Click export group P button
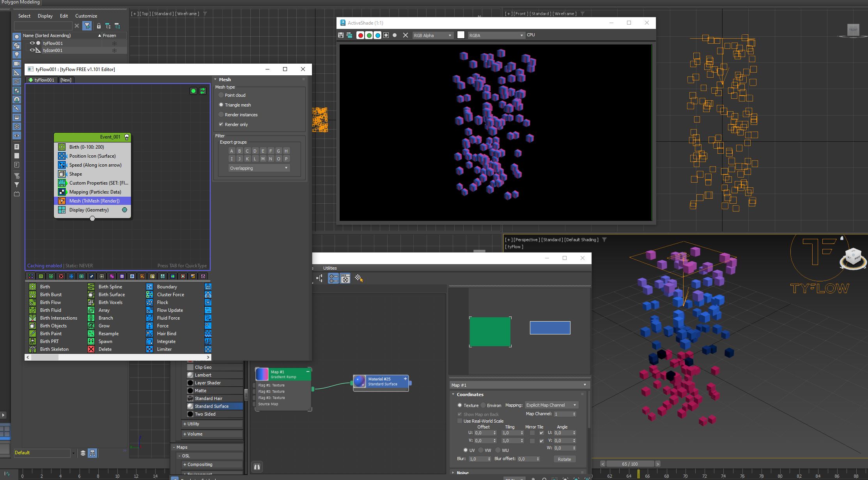Screen dimensions: 868x480 [286, 159]
